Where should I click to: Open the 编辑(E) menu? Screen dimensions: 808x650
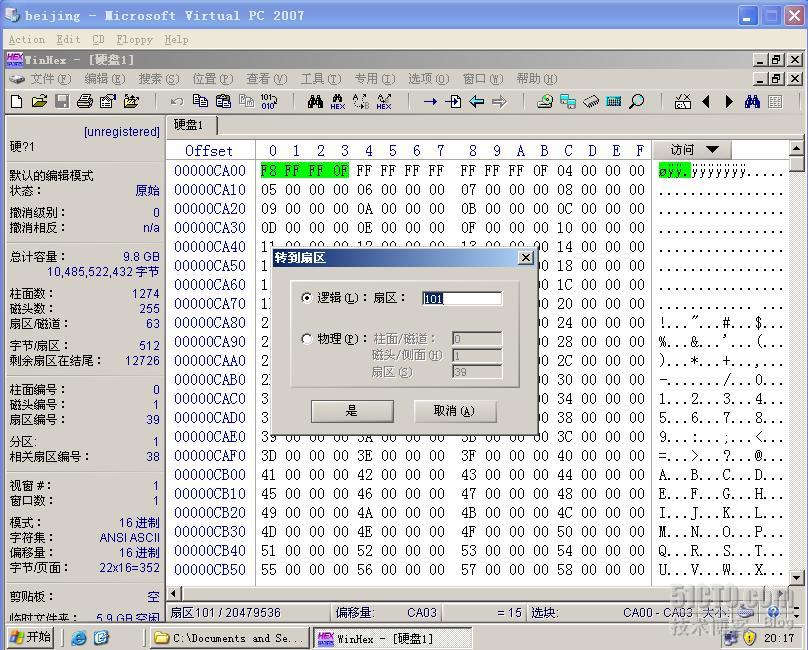105,79
